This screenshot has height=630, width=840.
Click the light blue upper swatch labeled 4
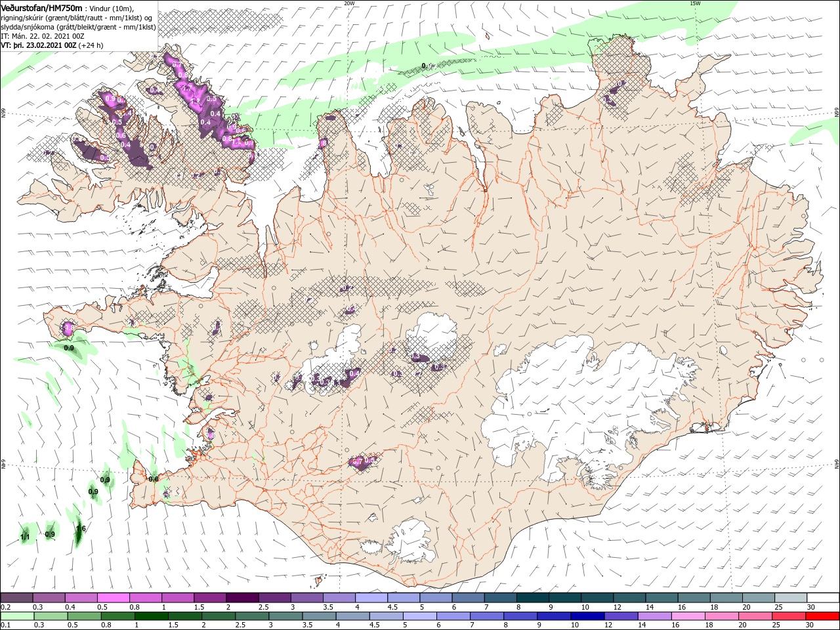coord(371,598)
